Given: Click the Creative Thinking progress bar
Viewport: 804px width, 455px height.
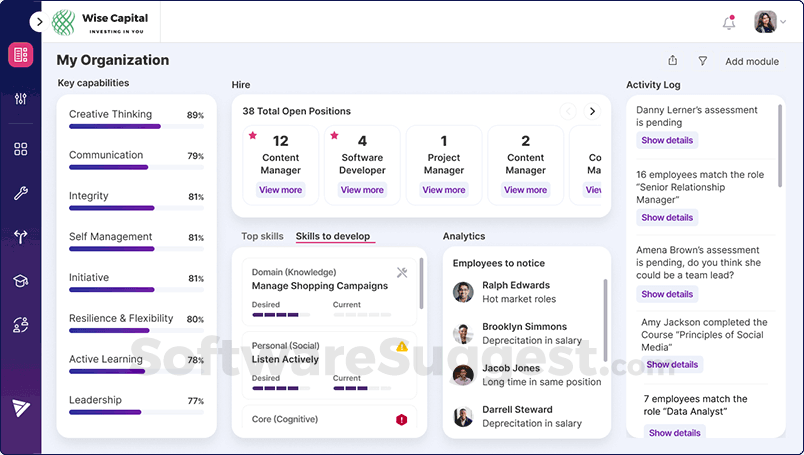Looking at the screenshot, I should pos(115,127).
